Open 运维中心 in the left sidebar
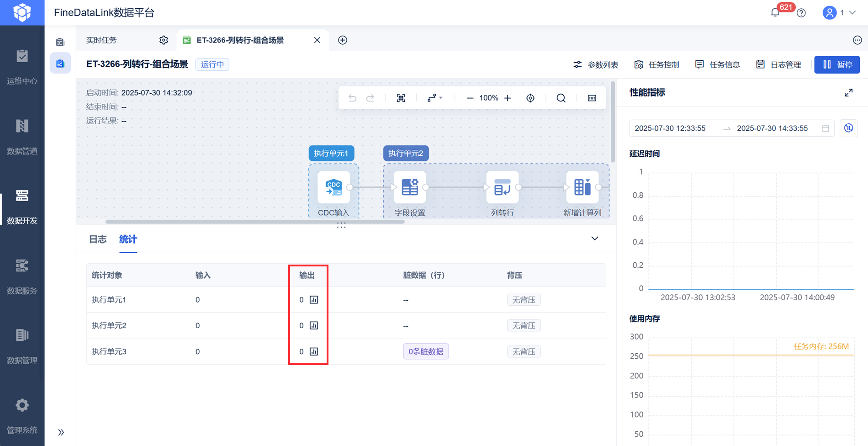The image size is (868, 446). coord(22,67)
